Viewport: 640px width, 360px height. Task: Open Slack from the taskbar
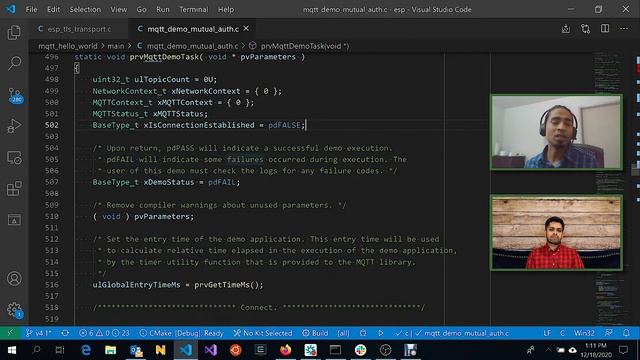[x=360, y=350]
